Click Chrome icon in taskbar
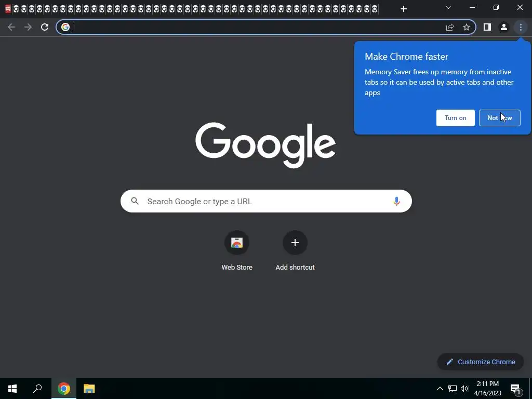 pos(64,389)
